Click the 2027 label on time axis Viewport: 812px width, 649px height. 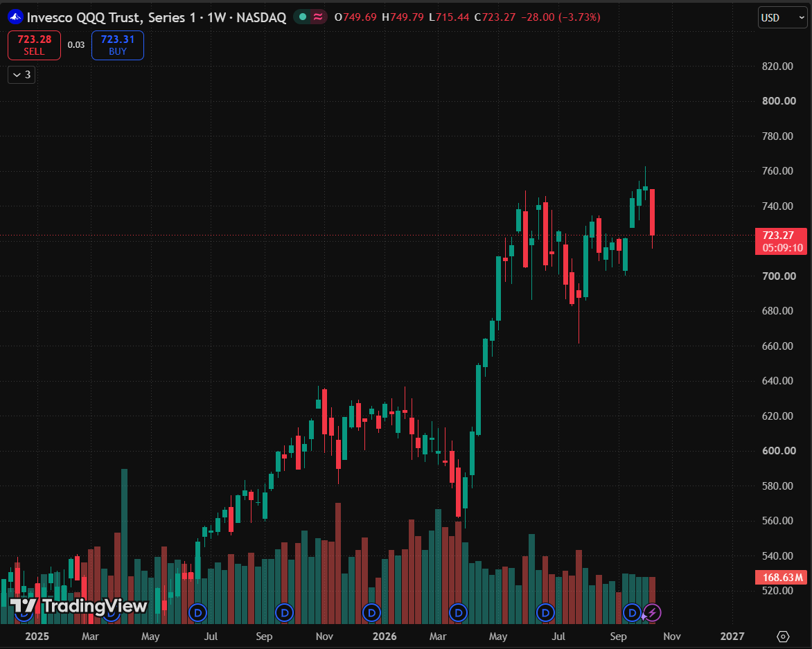click(x=732, y=636)
